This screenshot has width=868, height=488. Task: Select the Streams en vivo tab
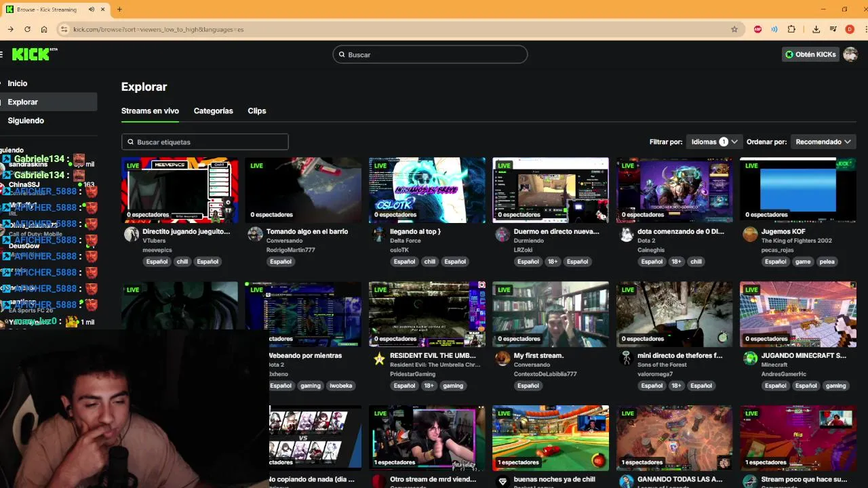[x=150, y=111]
